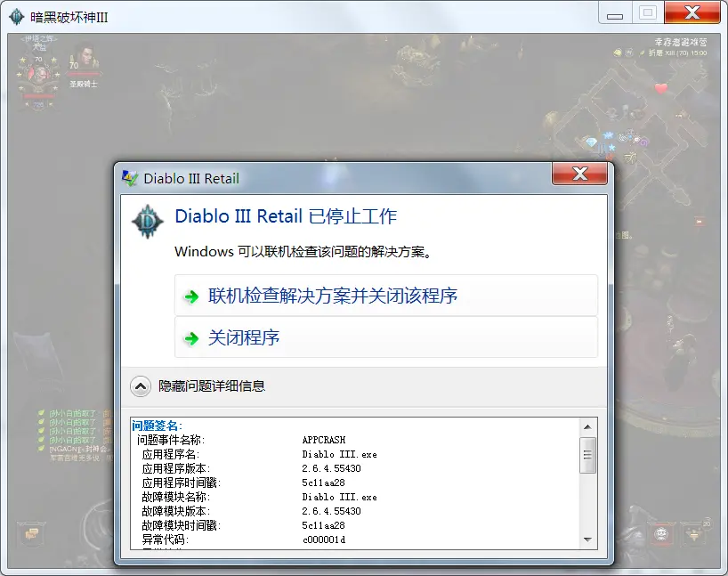
Task: Click Diablo III emblem icon in dialog
Action: pos(148,222)
